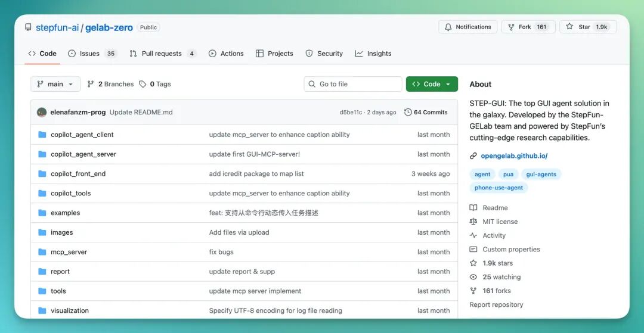Click the tag icon next to 0 Tags
644x333 pixels.
[143, 84]
